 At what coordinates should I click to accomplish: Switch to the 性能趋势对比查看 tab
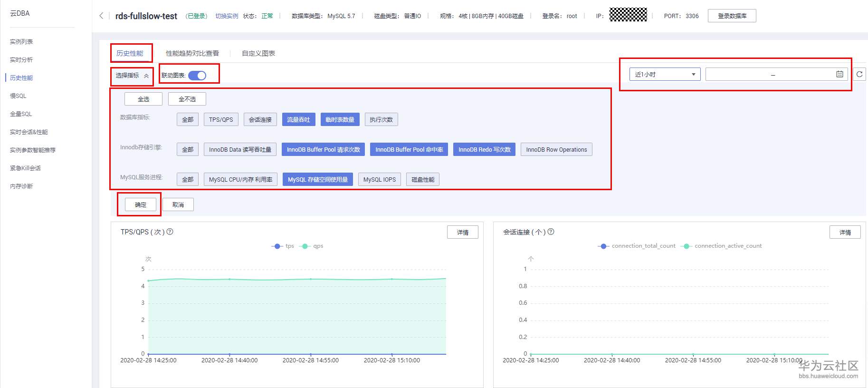[x=192, y=53]
